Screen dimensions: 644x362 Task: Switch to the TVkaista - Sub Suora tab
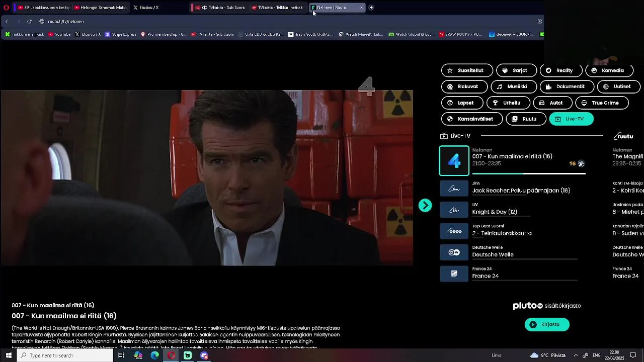220,8
